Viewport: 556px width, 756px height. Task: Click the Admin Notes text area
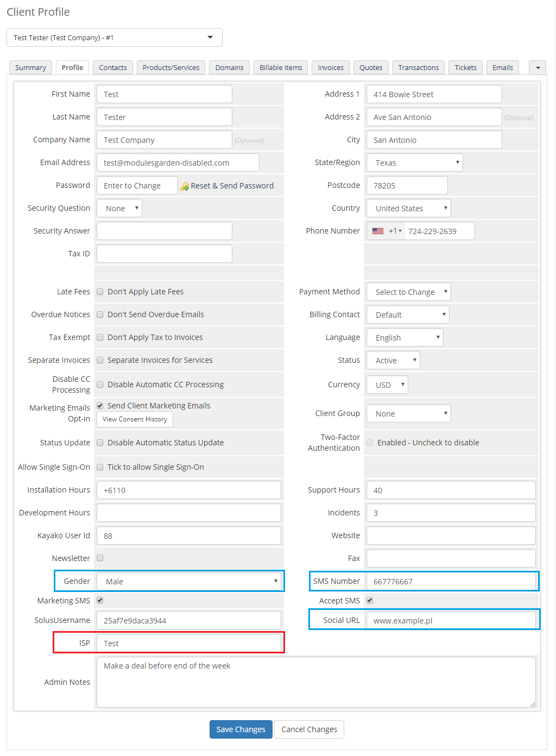click(316, 682)
